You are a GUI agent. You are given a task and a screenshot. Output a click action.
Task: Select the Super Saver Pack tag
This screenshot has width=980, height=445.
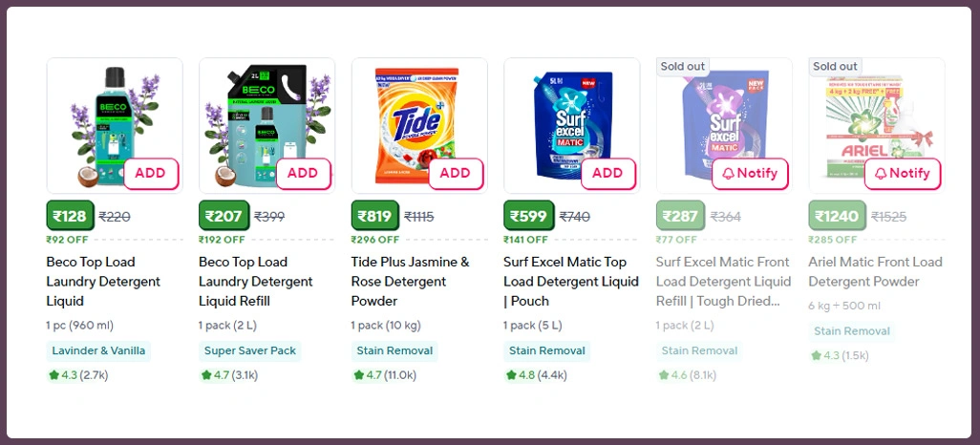(x=250, y=351)
